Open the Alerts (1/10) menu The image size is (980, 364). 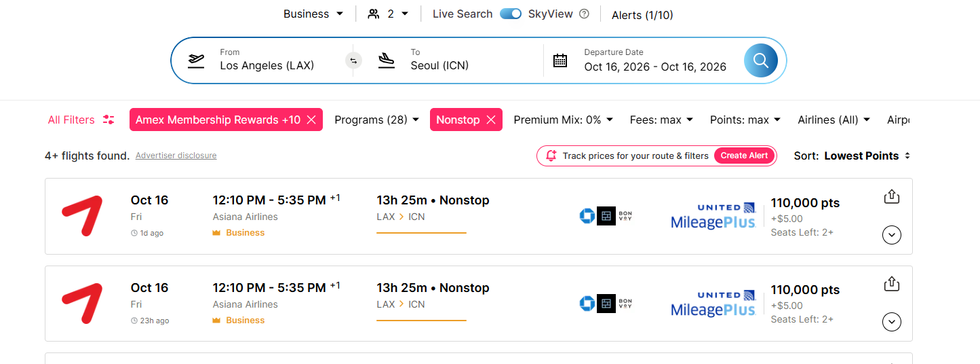click(642, 15)
